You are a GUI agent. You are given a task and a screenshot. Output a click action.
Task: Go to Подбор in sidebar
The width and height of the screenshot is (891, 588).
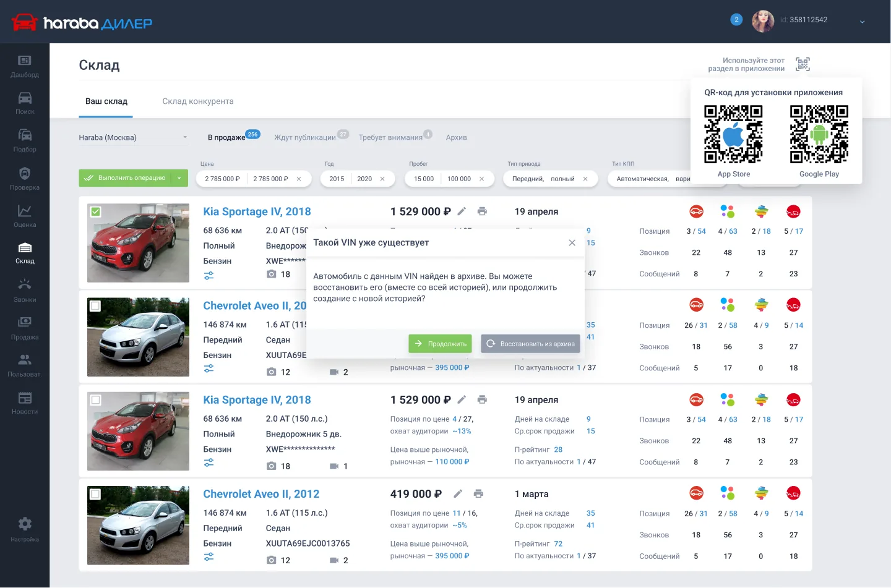click(x=25, y=140)
